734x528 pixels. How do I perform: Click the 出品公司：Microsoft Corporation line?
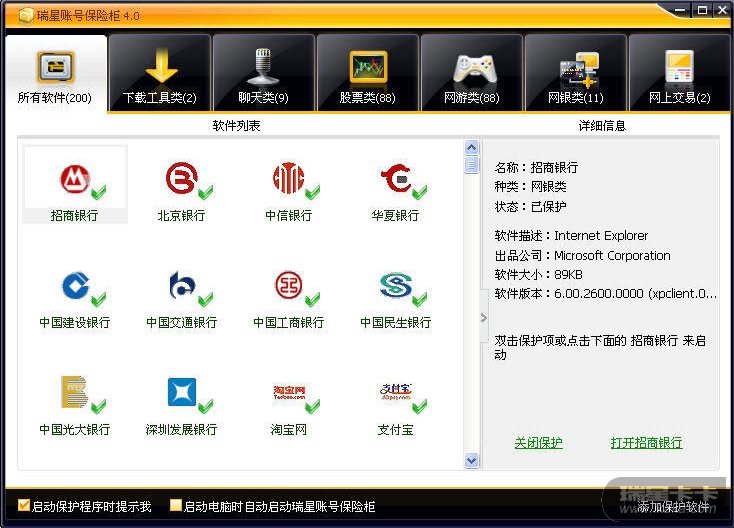[x=583, y=255]
